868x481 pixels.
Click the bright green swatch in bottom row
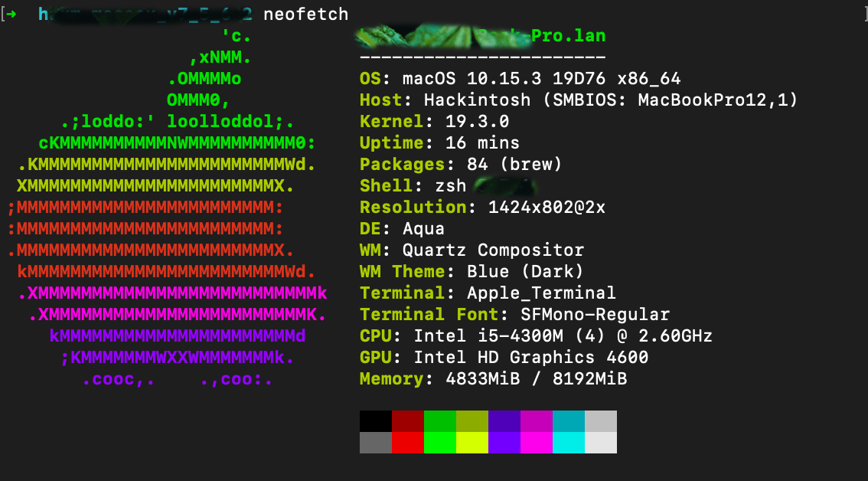coord(439,443)
